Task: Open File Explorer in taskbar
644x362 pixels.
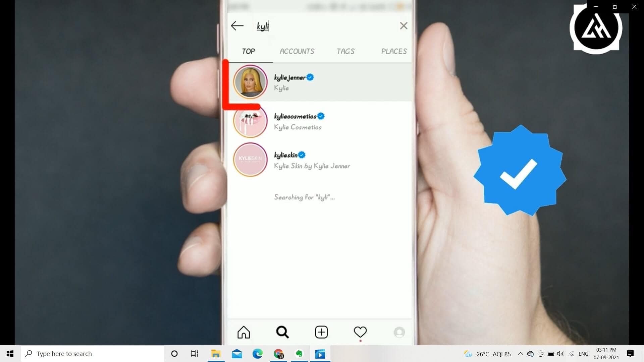Action: click(x=216, y=354)
